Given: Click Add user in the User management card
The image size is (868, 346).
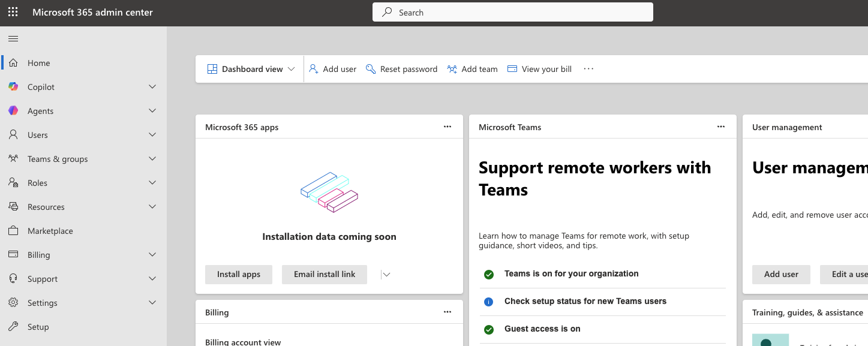Looking at the screenshot, I should [780, 274].
